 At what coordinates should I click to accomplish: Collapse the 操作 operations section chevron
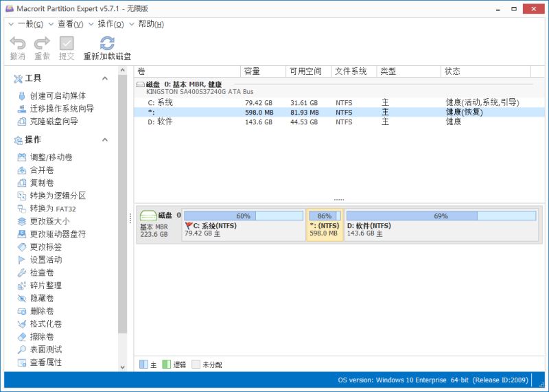(105, 140)
